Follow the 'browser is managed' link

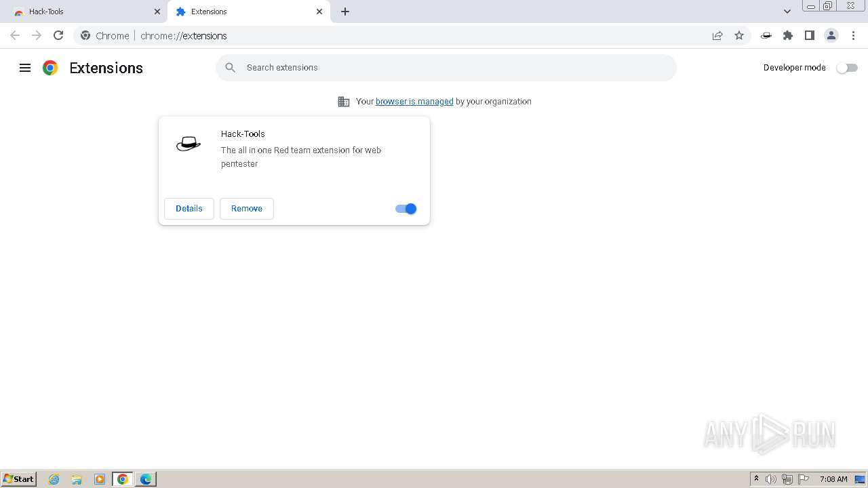414,102
